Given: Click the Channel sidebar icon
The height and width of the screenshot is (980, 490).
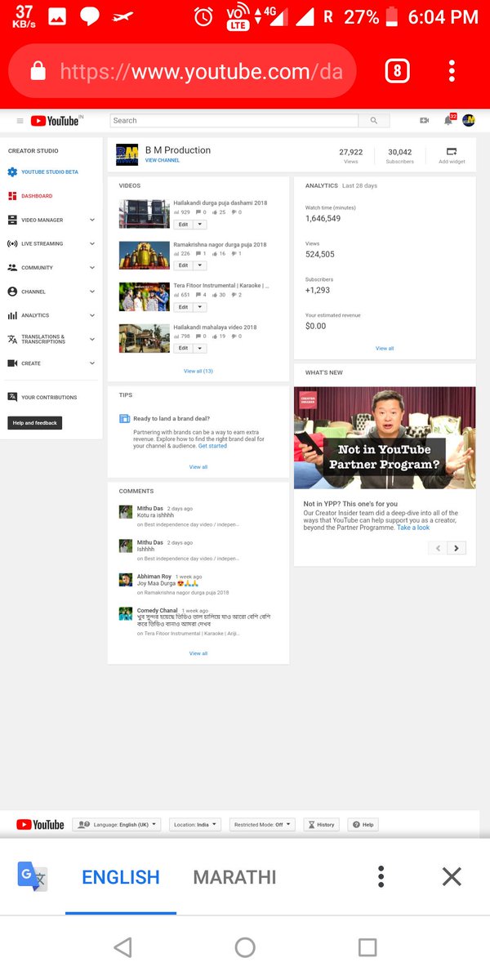Looking at the screenshot, I should coord(12,292).
